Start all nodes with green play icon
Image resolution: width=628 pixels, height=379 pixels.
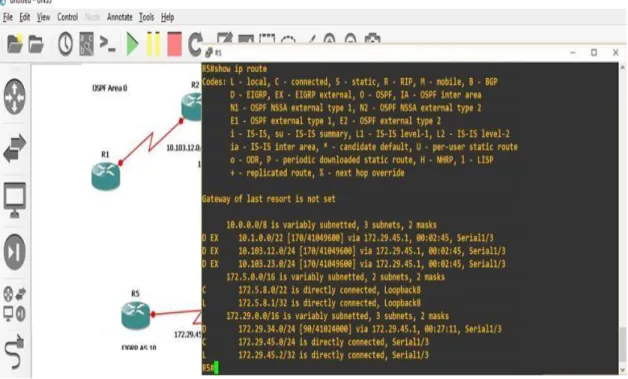click(x=132, y=44)
